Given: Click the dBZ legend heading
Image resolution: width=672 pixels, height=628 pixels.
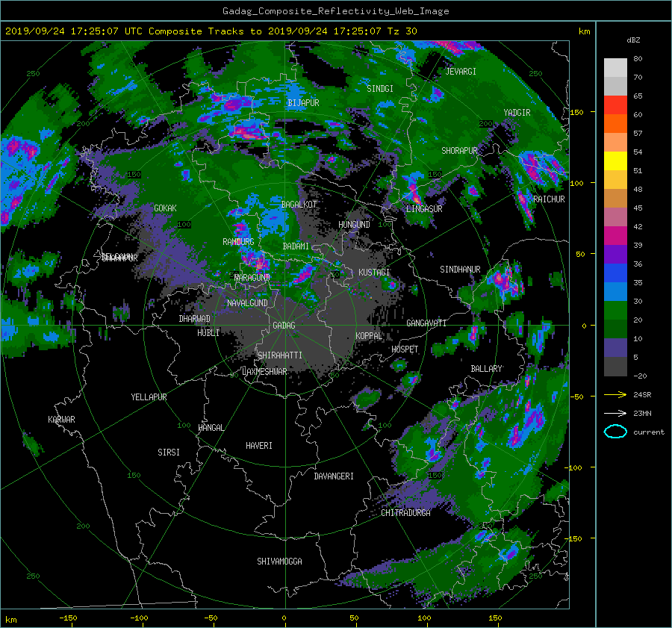Looking at the screenshot, I should tap(633, 40).
